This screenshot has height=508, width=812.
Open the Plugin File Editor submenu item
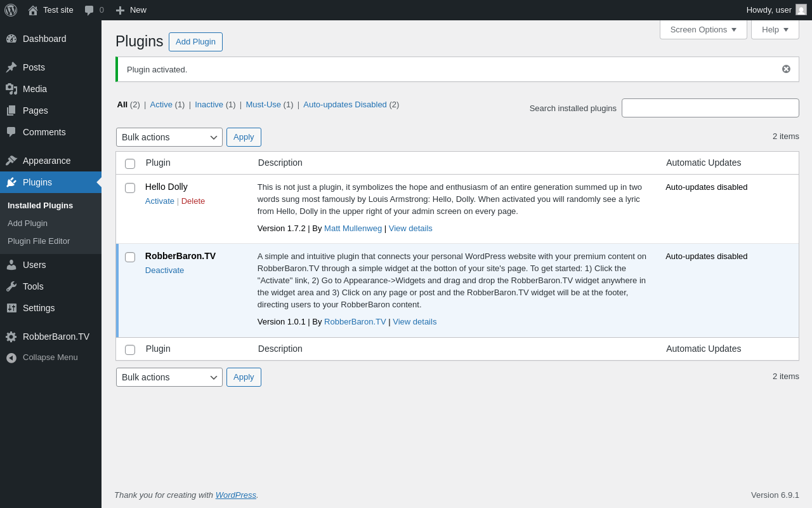tap(39, 241)
